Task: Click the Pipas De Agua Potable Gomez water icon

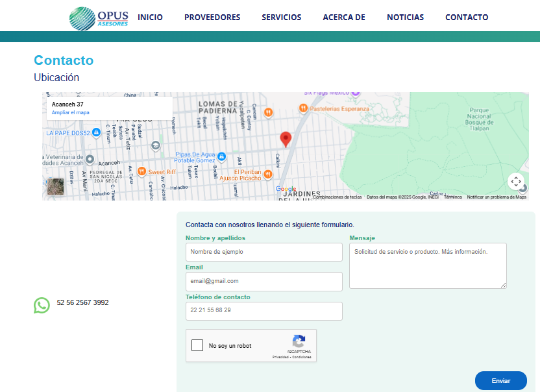Action: 221,156
